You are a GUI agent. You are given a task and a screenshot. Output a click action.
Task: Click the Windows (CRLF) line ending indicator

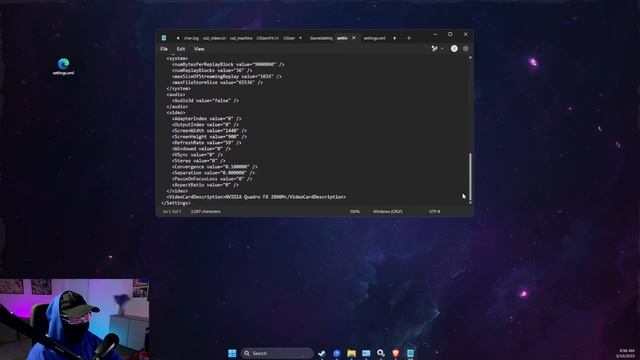387,211
